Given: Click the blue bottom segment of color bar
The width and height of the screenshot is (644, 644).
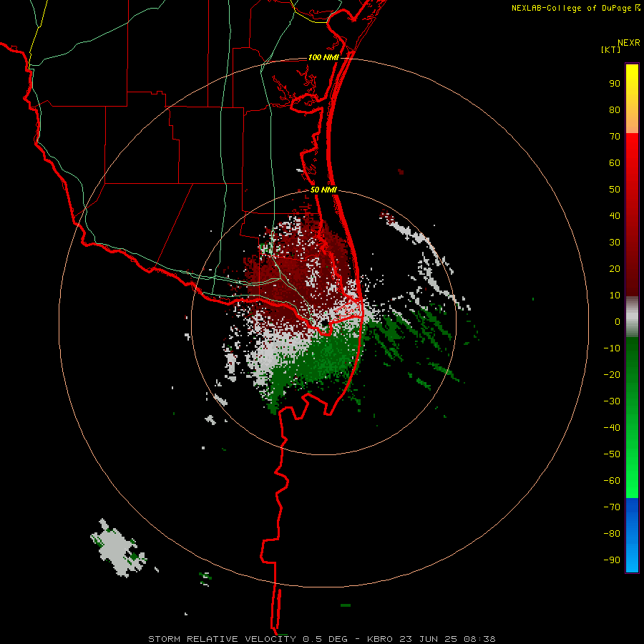Looking at the screenshot, I should 632,535.
